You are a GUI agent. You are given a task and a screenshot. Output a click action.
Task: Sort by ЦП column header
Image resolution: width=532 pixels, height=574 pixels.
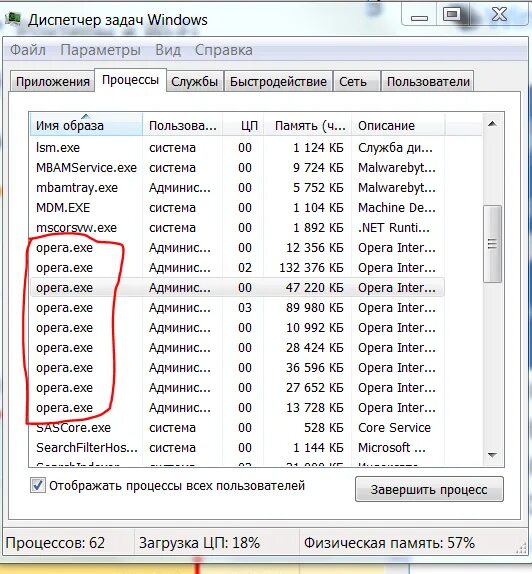(243, 125)
